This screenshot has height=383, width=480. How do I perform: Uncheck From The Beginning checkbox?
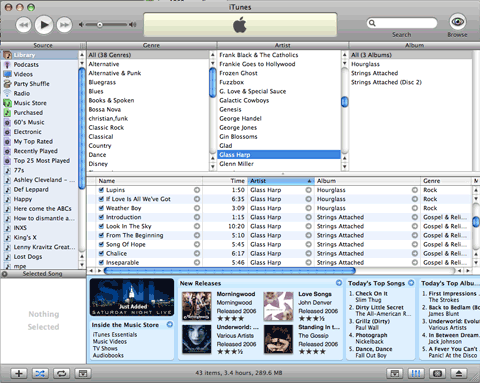(x=101, y=235)
